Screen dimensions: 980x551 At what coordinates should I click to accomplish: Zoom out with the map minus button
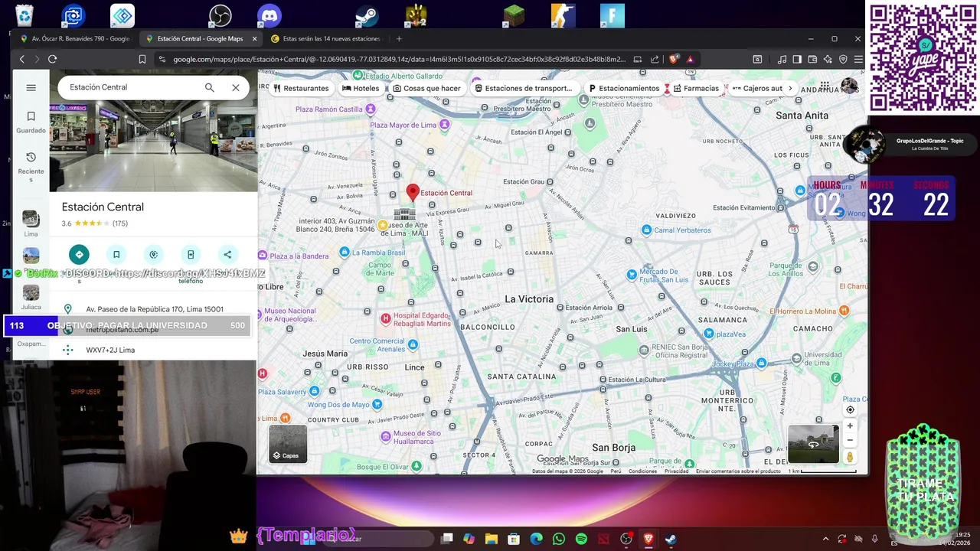pos(850,440)
